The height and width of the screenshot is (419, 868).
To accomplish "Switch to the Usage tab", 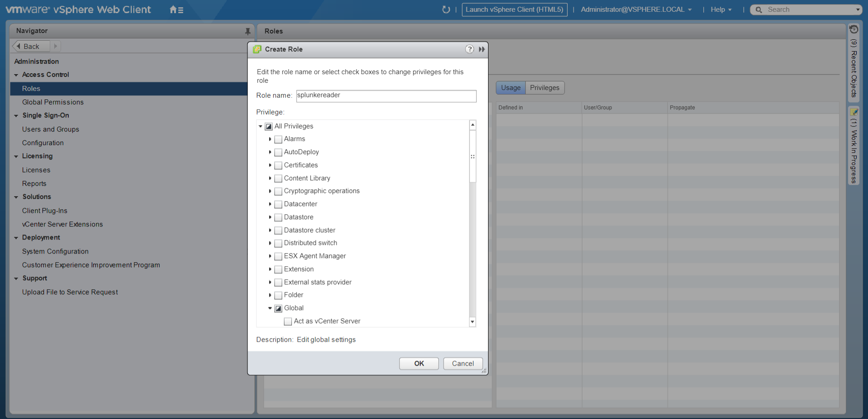I will click(511, 88).
